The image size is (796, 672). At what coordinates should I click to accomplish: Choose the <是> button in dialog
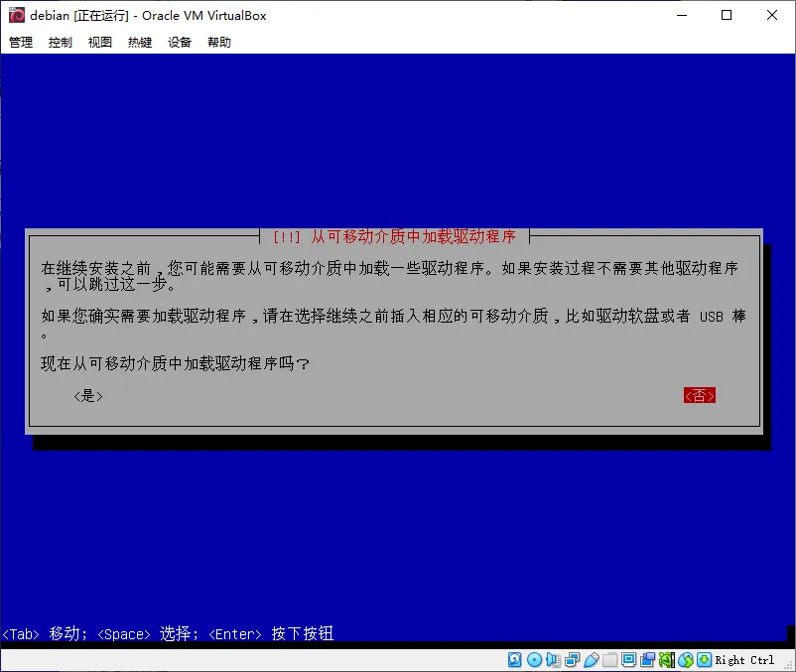click(x=88, y=396)
